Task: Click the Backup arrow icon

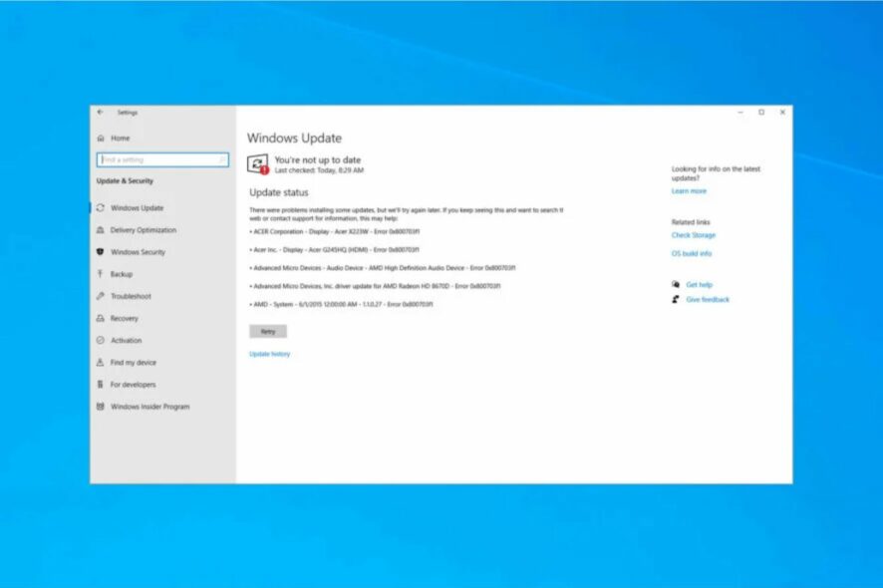Action: pyautogui.click(x=101, y=274)
